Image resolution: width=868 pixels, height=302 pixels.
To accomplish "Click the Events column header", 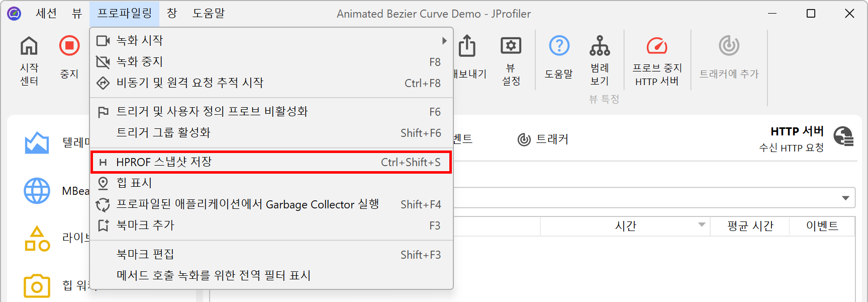I will 822,226.
